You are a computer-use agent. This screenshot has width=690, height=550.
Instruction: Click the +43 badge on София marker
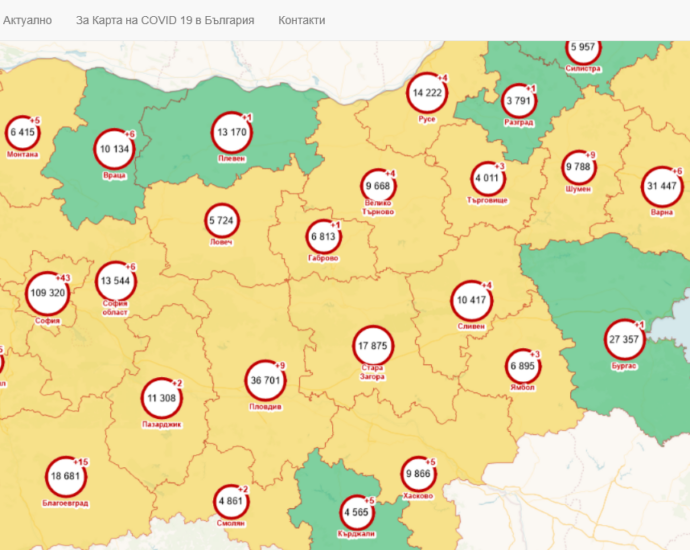[63, 278]
